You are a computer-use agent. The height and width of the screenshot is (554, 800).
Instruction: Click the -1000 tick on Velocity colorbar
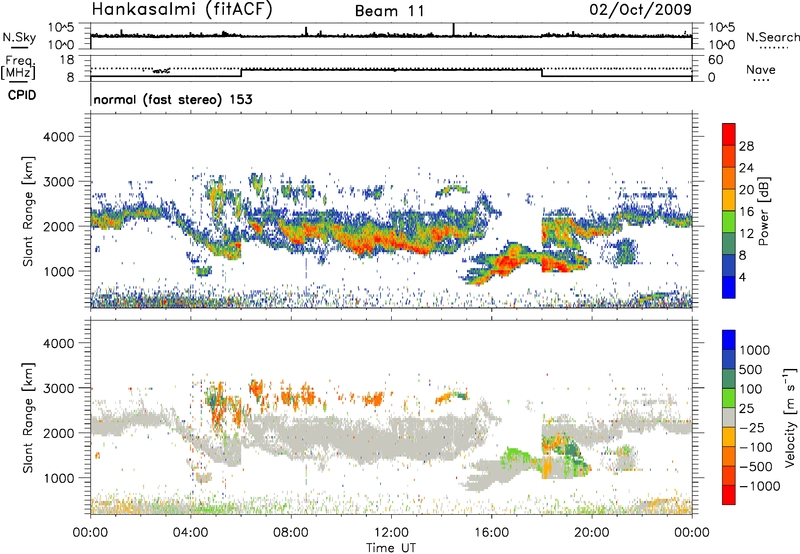pos(759,486)
